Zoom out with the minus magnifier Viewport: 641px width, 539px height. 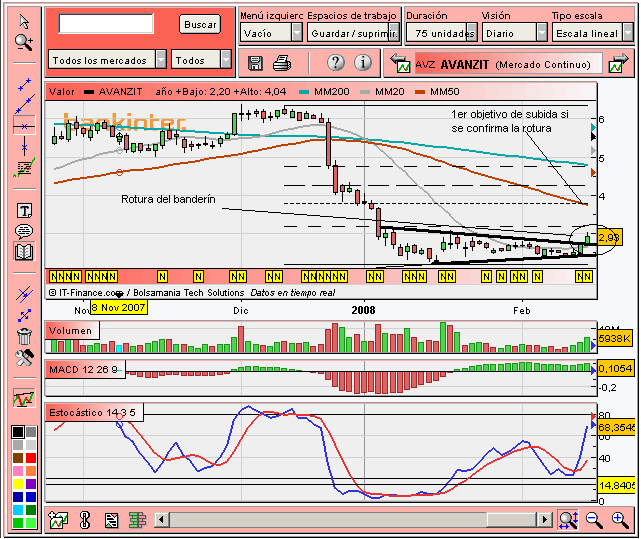(594, 520)
